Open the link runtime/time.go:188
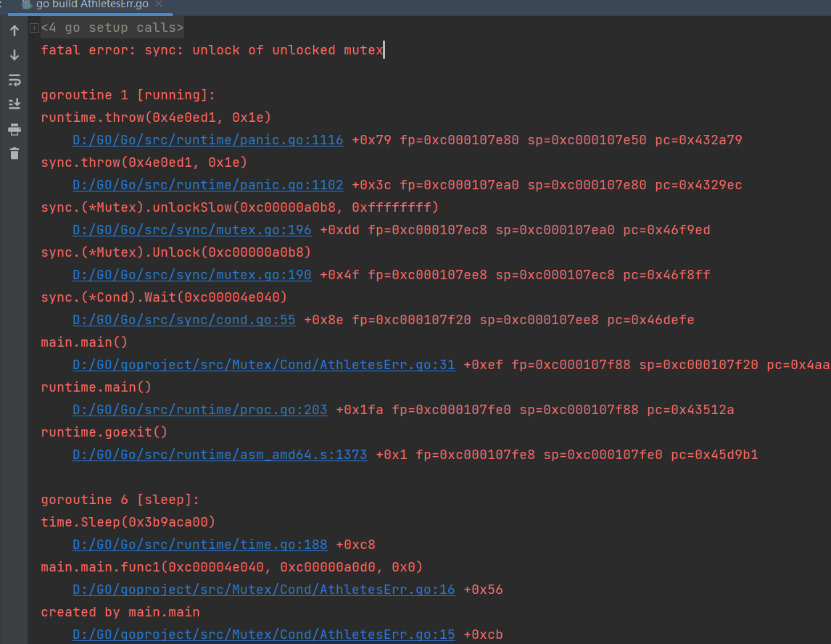The height and width of the screenshot is (644, 831). click(200, 545)
